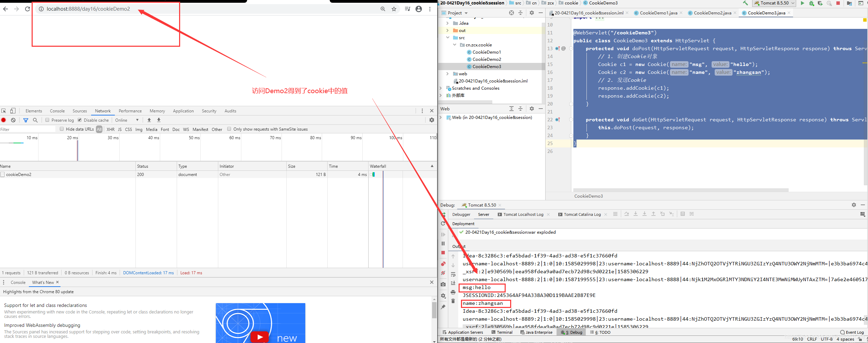Expand the .idea folder
Image resolution: width=868 pixels, height=343 pixels.
(x=447, y=23)
